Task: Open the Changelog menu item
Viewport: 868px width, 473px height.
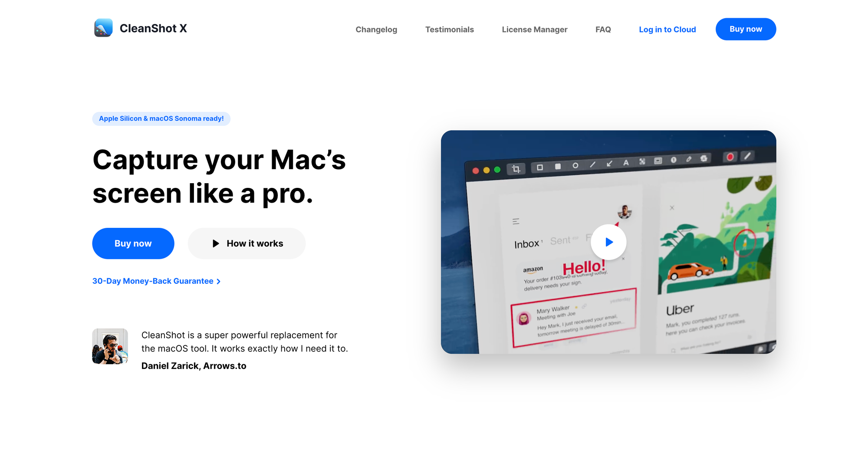Action: click(376, 29)
